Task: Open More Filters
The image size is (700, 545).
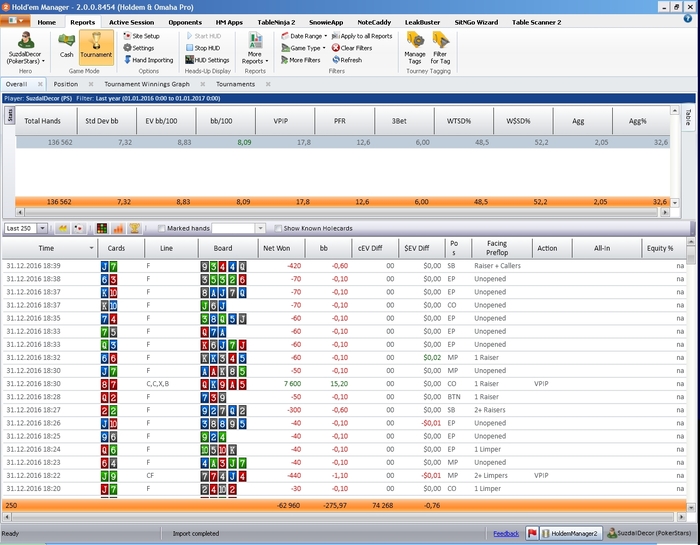Action: coord(300,60)
